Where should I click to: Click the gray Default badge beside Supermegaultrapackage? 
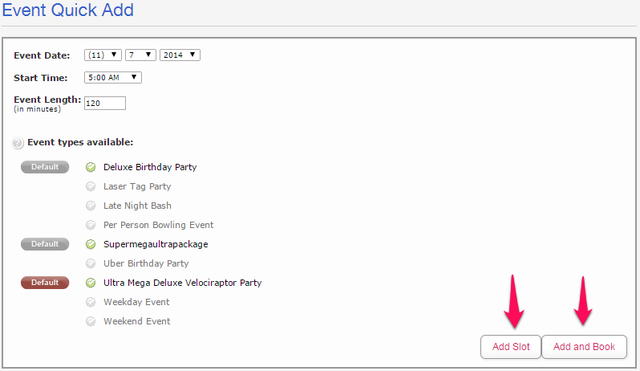point(45,244)
